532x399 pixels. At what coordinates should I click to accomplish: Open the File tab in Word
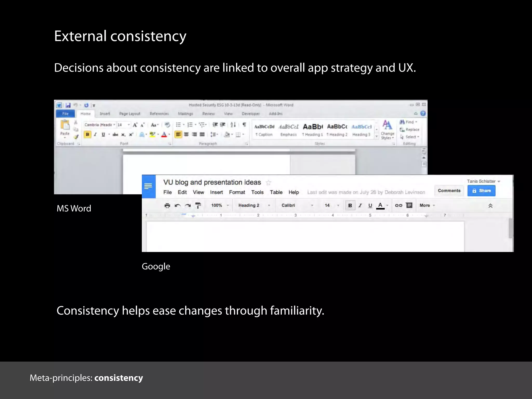65,114
